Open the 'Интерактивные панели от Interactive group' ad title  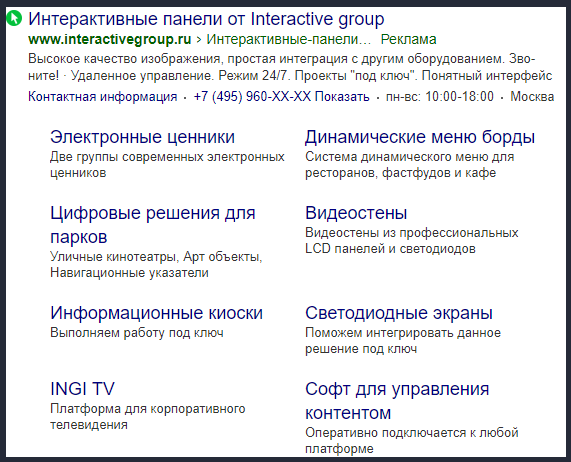tap(206, 19)
